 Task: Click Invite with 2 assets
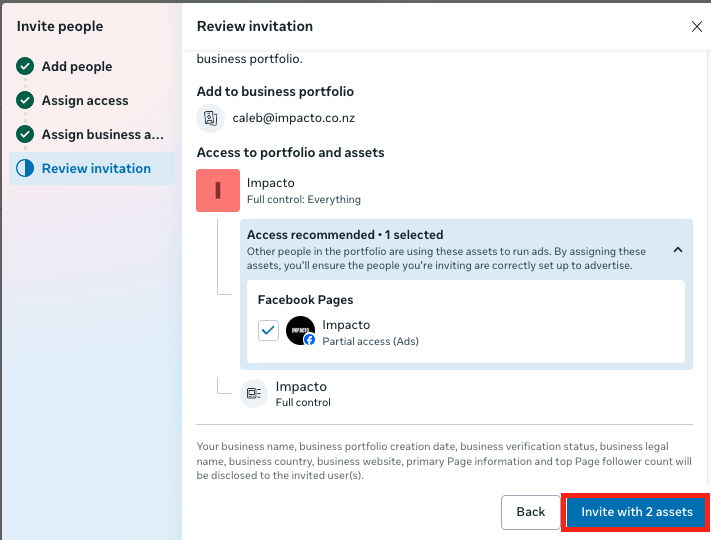coord(637,512)
